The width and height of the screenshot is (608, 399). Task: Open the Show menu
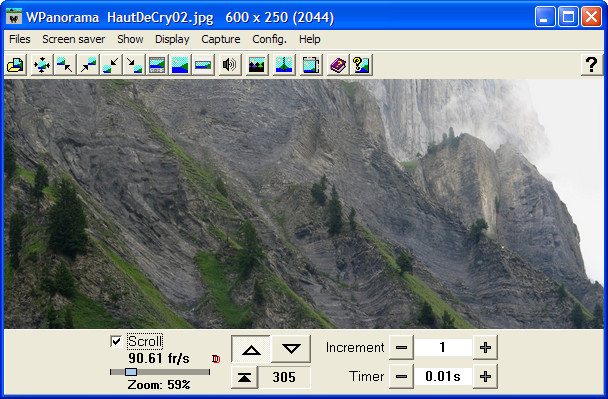click(x=130, y=39)
